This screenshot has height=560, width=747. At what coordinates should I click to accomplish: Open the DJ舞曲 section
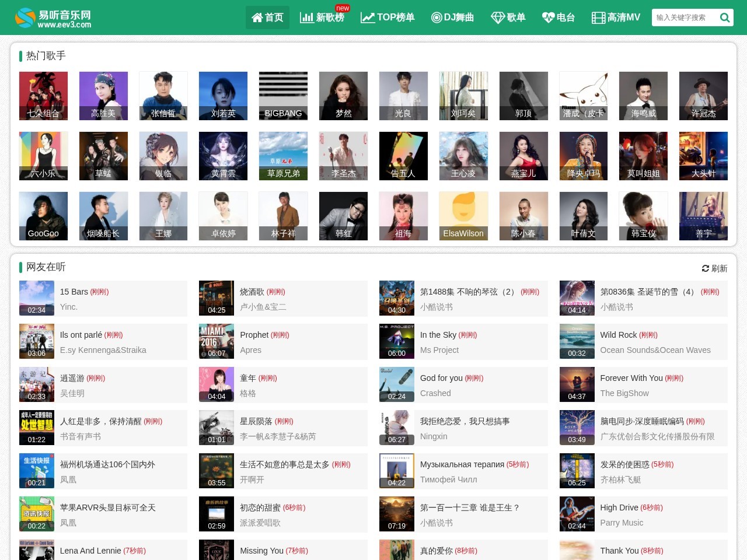[x=452, y=17]
